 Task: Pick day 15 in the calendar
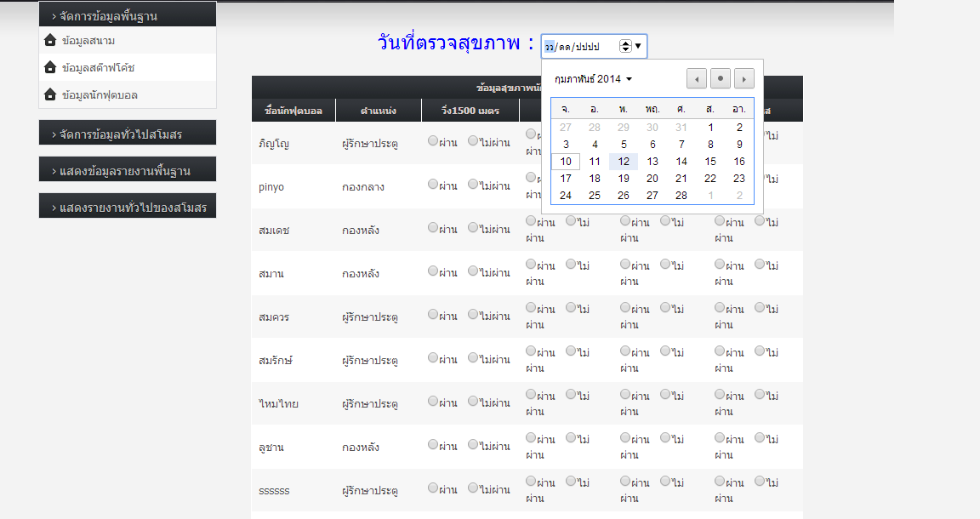(710, 162)
